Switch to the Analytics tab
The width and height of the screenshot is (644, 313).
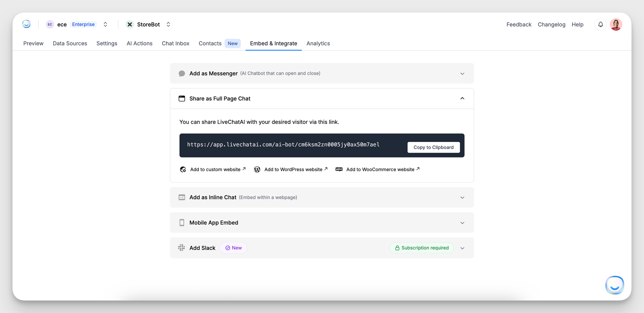click(x=318, y=43)
